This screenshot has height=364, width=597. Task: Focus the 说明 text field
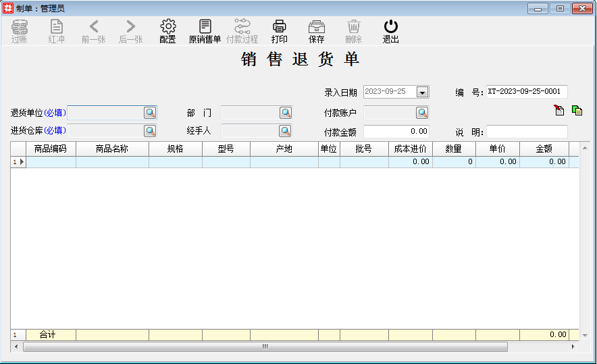527,132
